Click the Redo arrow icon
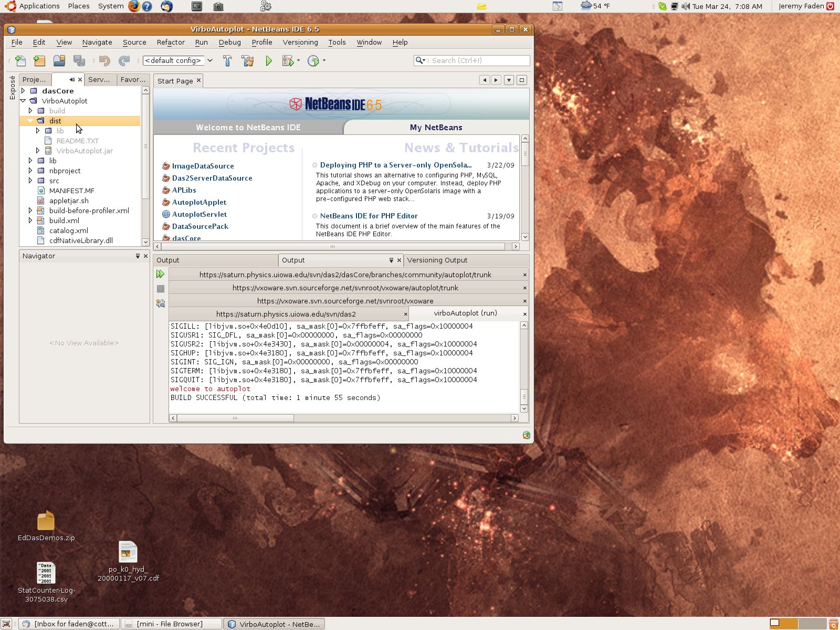 [x=124, y=61]
